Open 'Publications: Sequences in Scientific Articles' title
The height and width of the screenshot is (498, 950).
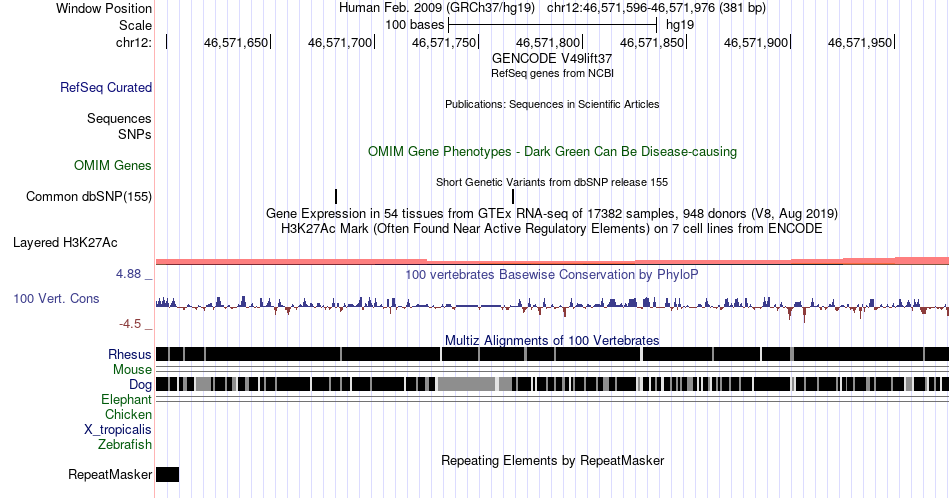552,104
